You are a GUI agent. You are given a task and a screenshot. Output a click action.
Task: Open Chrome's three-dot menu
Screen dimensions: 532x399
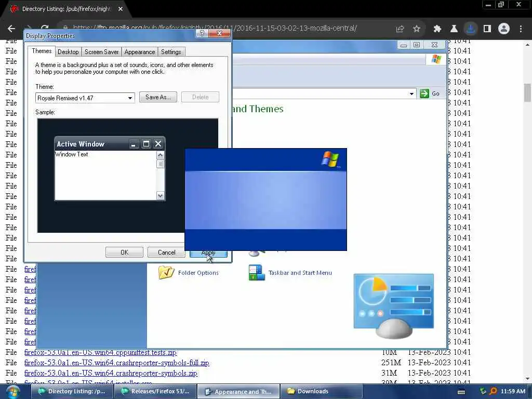point(521,29)
